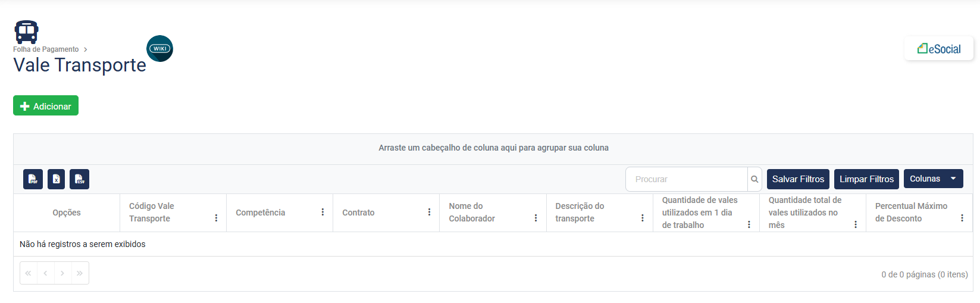Screen dimensions: 980x303
Task: Export the table as PDF
Action: 33,179
